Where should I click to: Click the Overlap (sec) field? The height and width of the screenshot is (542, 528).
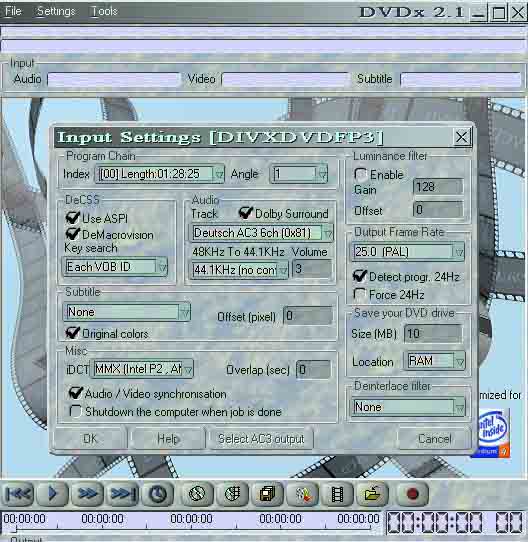click(x=313, y=370)
